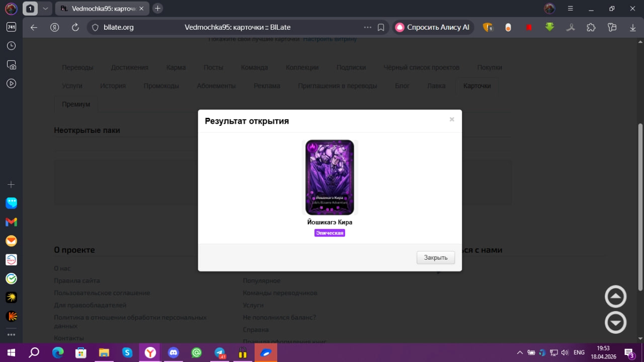Close the Результат открытия dialog with the X
Viewport: 644px width, 362px height.
pyautogui.click(x=452, y=119)
